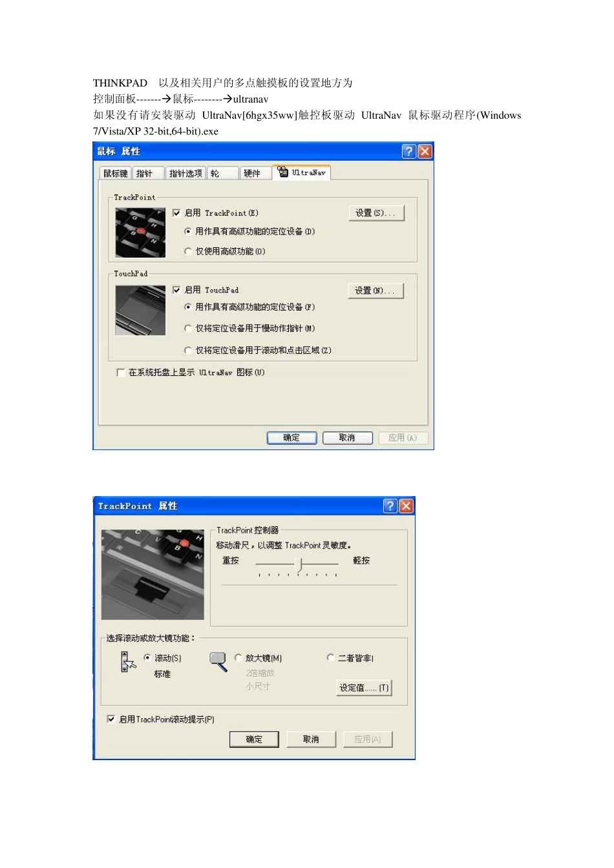Click help icon in TrackPoint 属性 title bar
The height and width of the screenshot is (868, 614).
(x=390, y=506)
